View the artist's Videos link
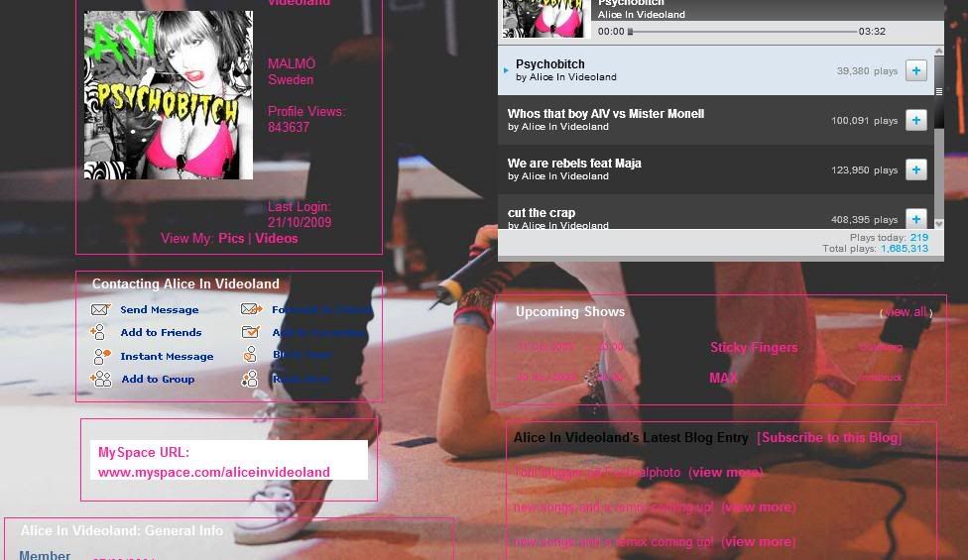Viewport: 968px width, 560px height. pyautogui.click(x=277, y=238)
